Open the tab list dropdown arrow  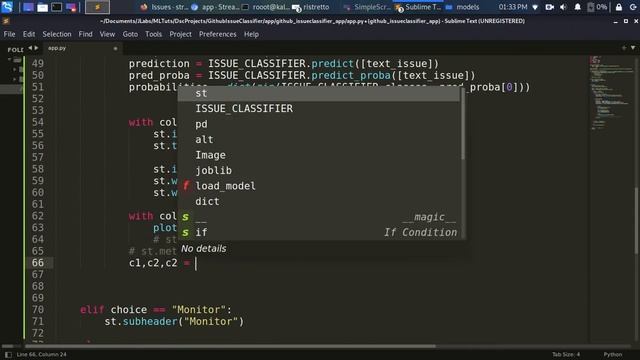click(x=633, y=48)
